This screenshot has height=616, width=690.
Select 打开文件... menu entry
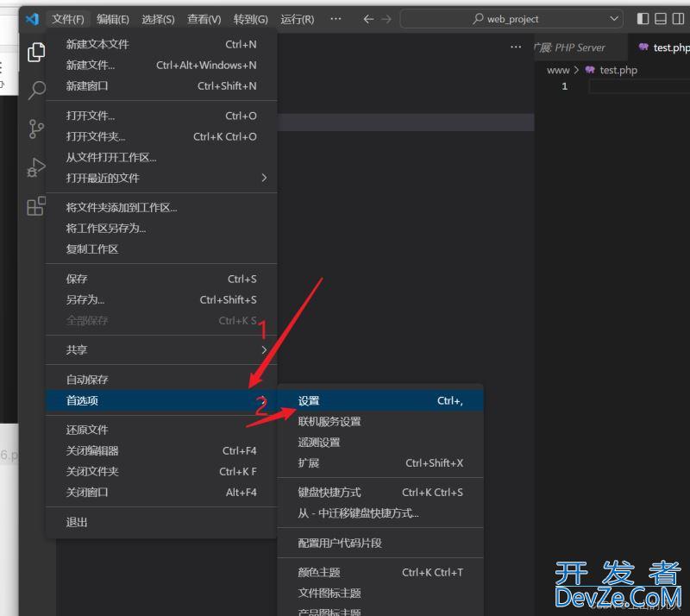tap(161, 116)
